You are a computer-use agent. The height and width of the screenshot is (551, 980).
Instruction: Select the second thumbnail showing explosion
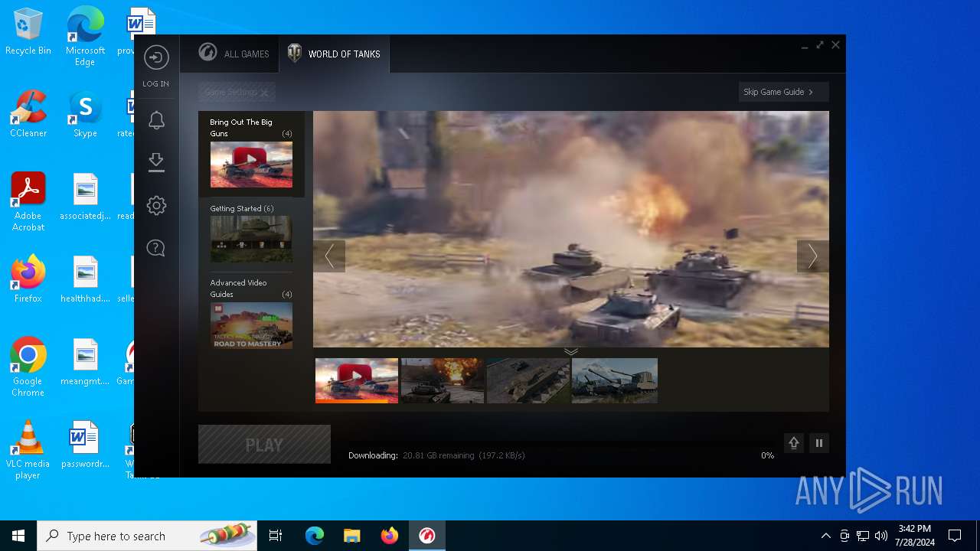443,380
